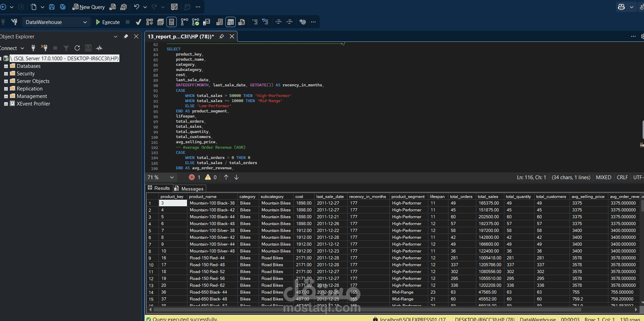This screenshot has width=644, height=321.
Task: Click the New Query button
Action: 89,7
